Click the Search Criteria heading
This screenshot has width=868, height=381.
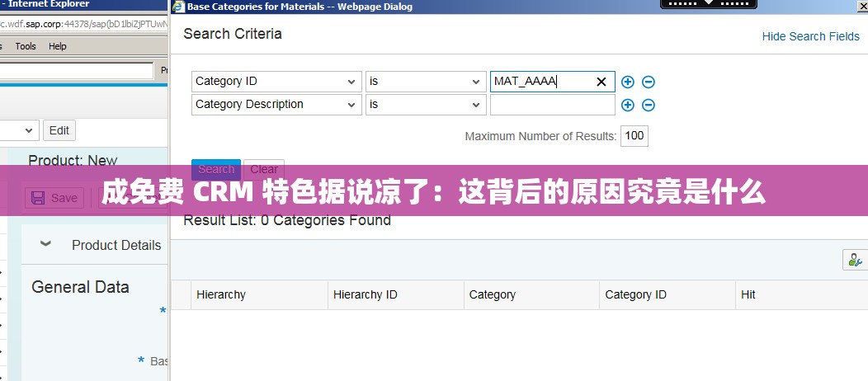233,34
